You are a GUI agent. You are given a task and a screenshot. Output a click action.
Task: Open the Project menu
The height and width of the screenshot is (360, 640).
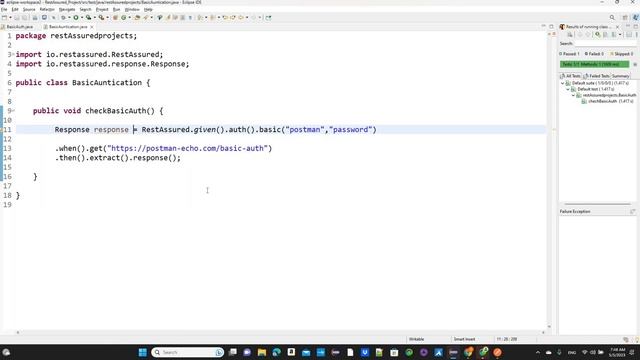102,9
